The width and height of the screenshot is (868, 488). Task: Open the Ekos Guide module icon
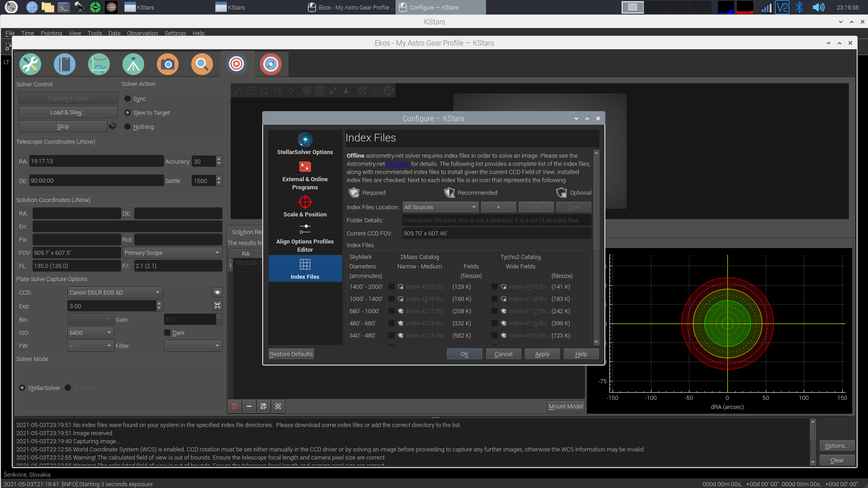(271, 64)
